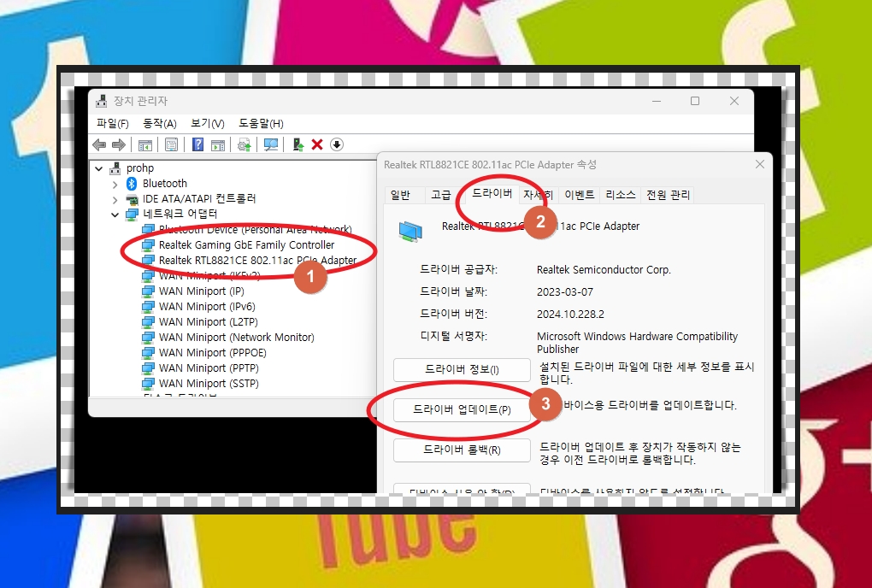Go back with the toolbar left arrow
872x588 pixels.
(99, 145)
